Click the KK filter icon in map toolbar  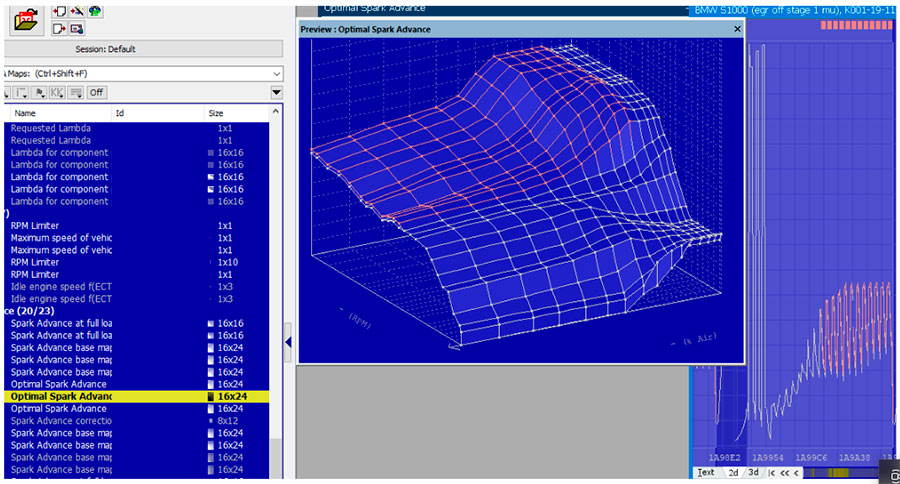coord(55,92)
